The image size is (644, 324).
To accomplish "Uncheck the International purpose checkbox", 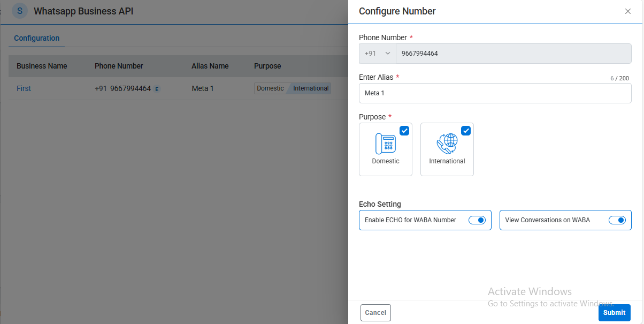I will click(x=466, y=131).
